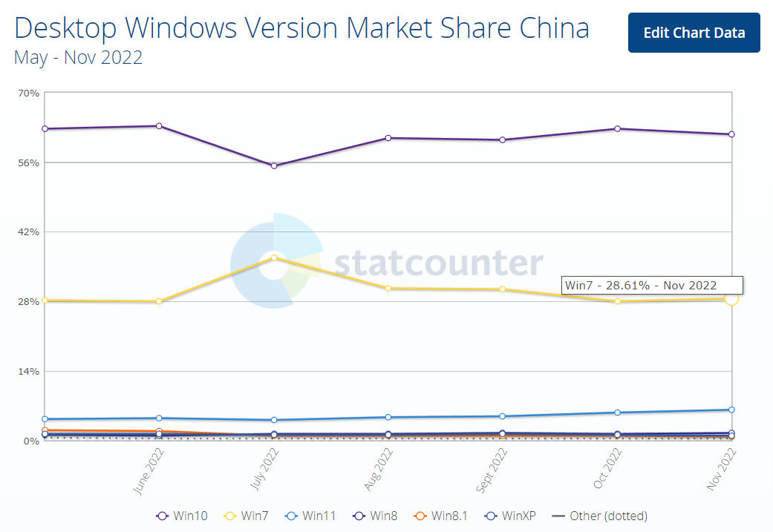Toggle the Win8.1 legend item
This screenshot has width=773, height=532.
440,516
